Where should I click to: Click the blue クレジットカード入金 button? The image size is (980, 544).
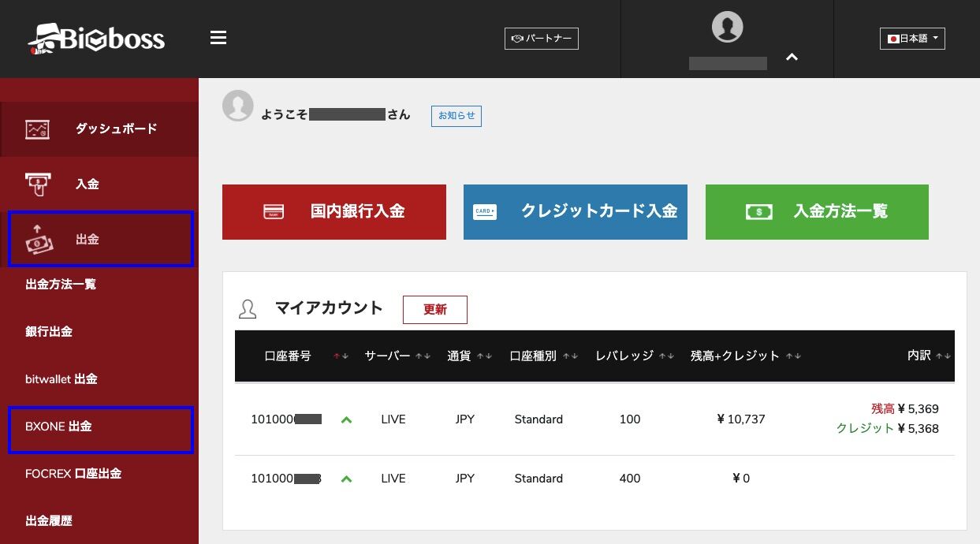point(576,212)
